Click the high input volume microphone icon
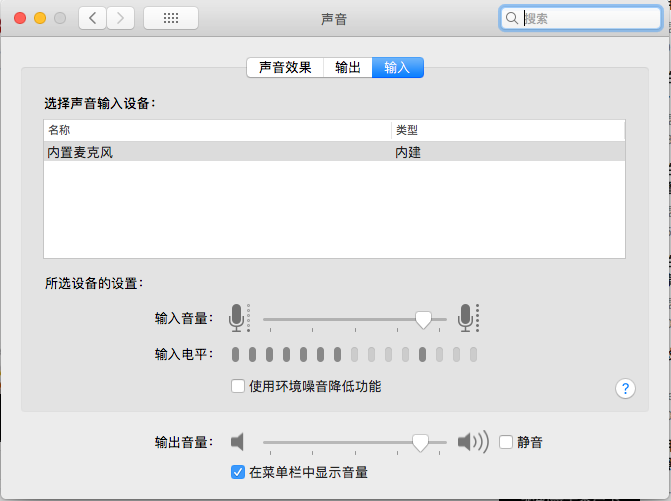671x501 pixels. pos(465,317)
